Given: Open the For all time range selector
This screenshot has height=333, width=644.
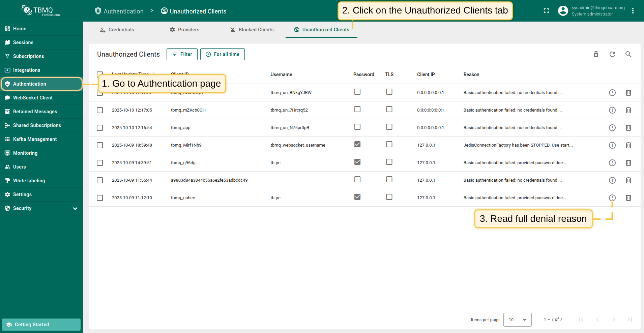Looking at the screenshot, I should pos(223,54).
